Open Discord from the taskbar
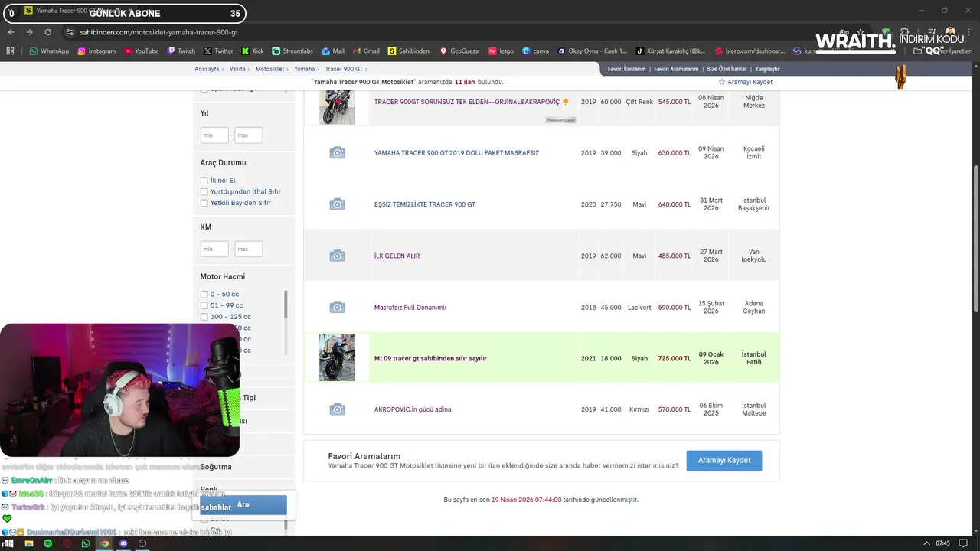This screenshot has height=551, width=980. coord(123,543)
